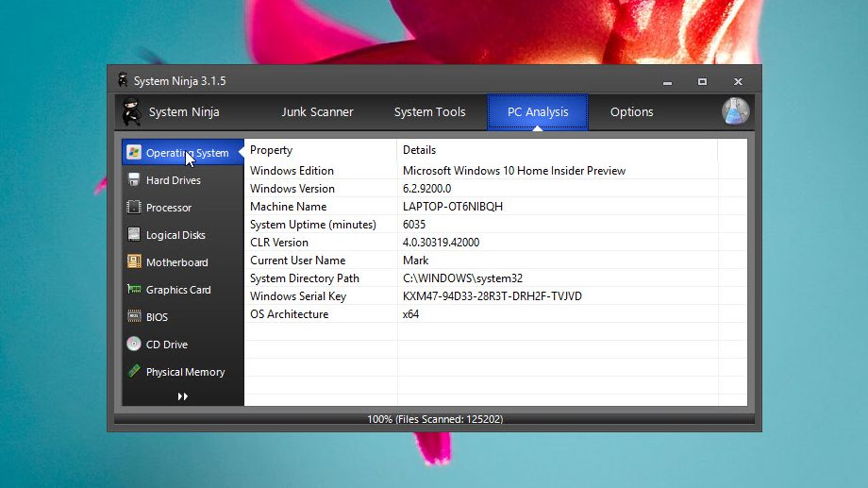
Task: Click the Details column header
Action: pyautogui.click(x=557, y=150)
